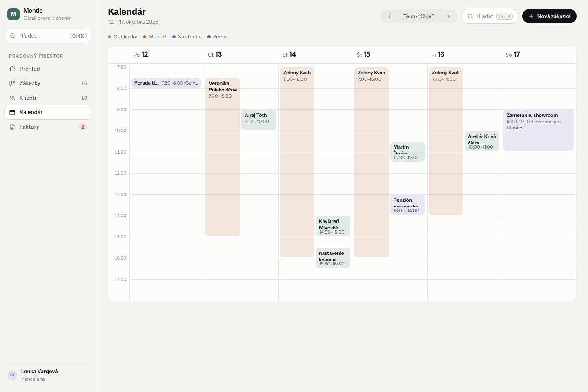The width and height of the screenshot is (588, 392).
Task: Go to next week with right chevron
Action: click(x=448, y=16)
